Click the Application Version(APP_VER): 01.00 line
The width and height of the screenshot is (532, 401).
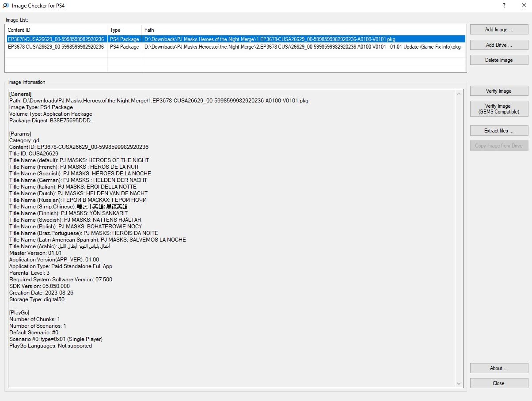(54, 260)
